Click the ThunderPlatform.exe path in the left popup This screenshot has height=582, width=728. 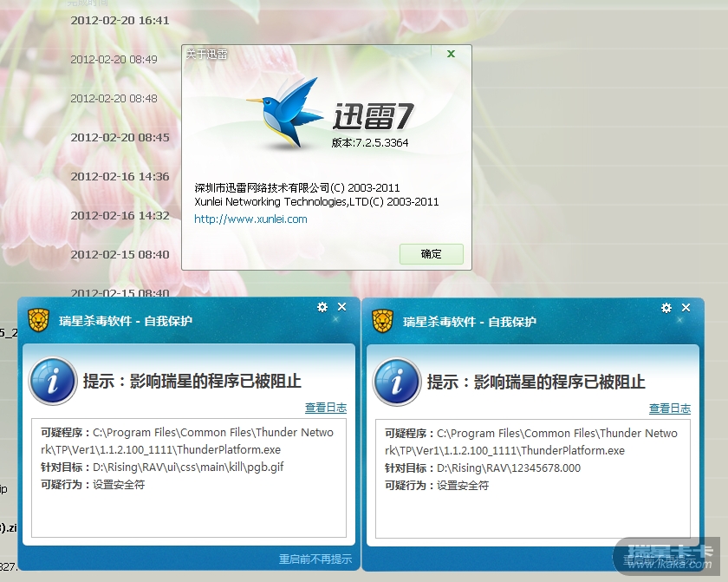click(x=187, y=441)
